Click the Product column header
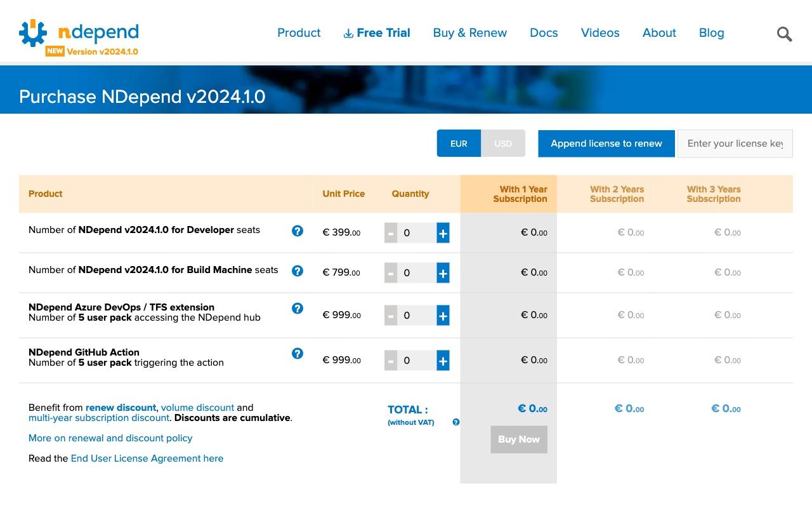Screen dimensions: 812x508 46,194
